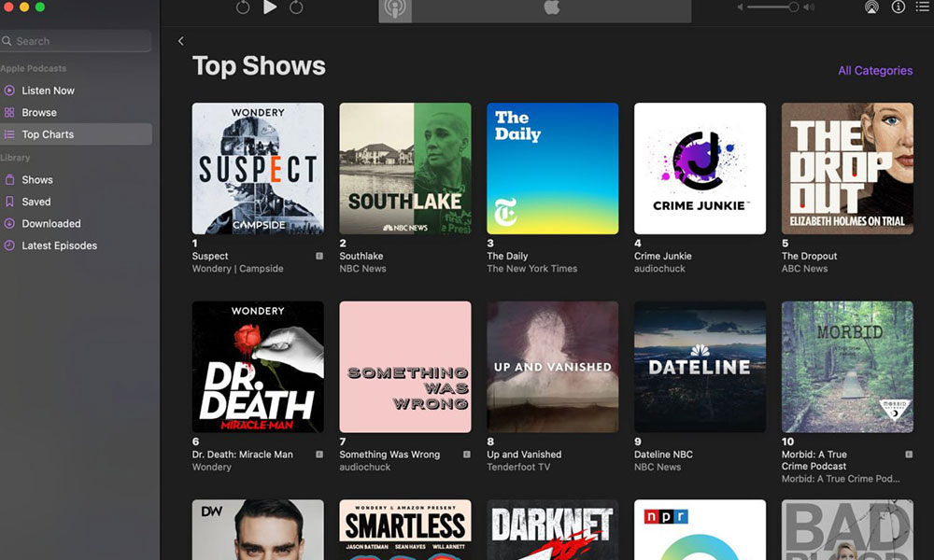Open the All Categories filter

[x=875, y=71]
